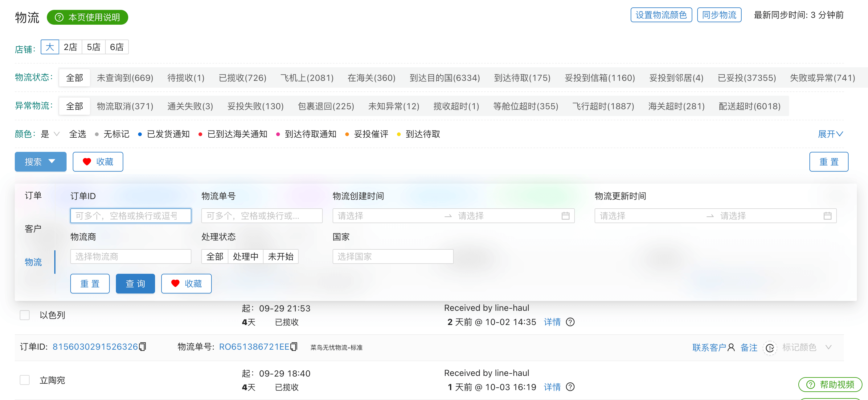Viewport: 868px width, 400px height.
Task: Open calendar icon for 物流更新时间
Action: tap(827, 216)
